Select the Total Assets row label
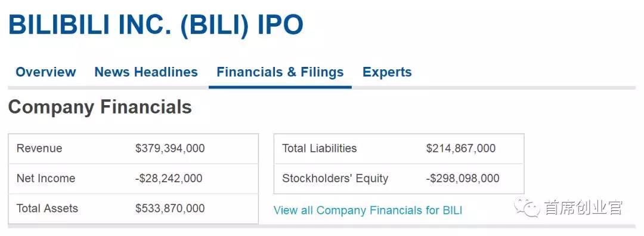 47,209
